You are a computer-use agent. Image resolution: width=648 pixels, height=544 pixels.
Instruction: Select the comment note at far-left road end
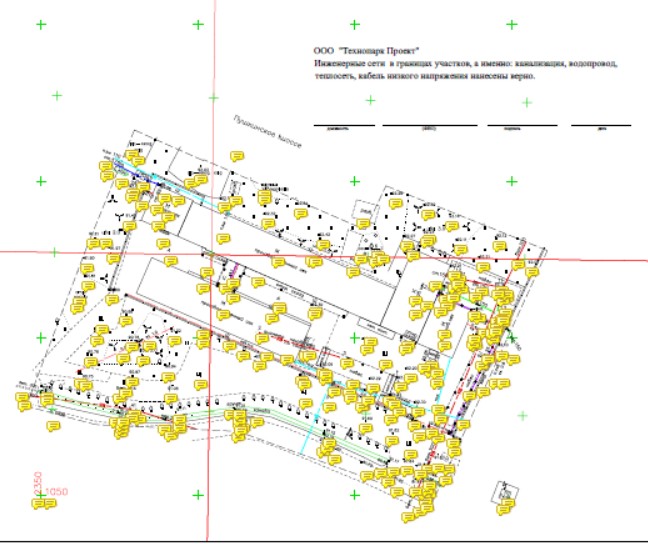[21, 399]
